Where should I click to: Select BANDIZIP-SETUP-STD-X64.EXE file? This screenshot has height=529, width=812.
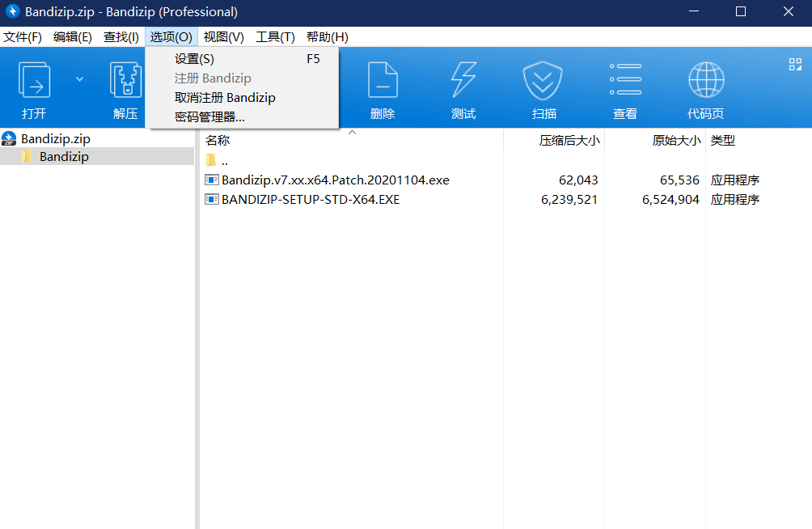311,200
